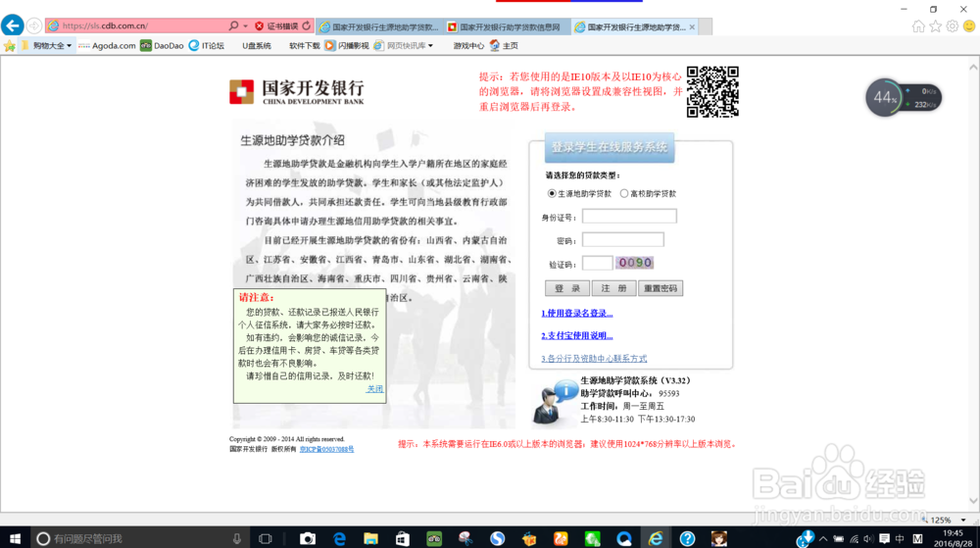The image size is (980, 548).
Task: Open the 支付宝使用说明 link
Action: [x=577, y=335]
